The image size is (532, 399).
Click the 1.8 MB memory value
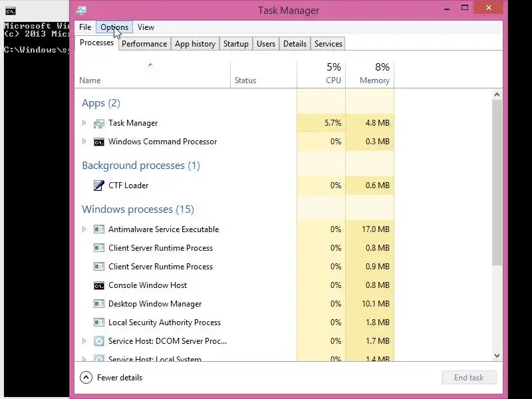tap(377, 323)
